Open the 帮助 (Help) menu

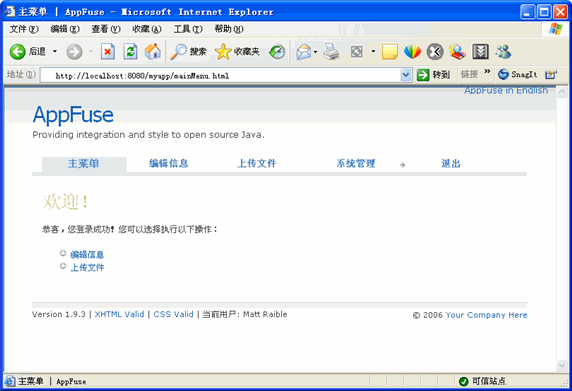point(229,29)
